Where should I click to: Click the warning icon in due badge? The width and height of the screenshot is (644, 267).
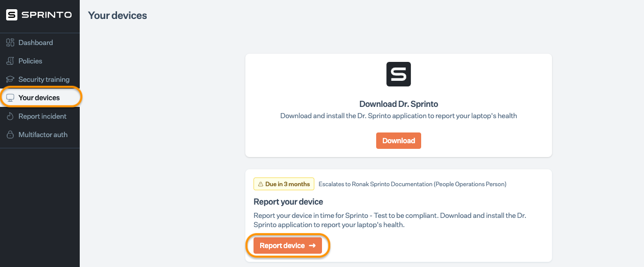(260, 184)
